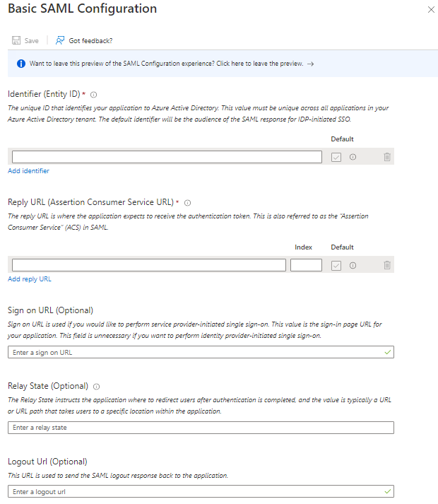This screenshot has width=438, height=504.
Task: Click the Got feedback person icon
Action: pyautogui.click(x=60, y=40)
